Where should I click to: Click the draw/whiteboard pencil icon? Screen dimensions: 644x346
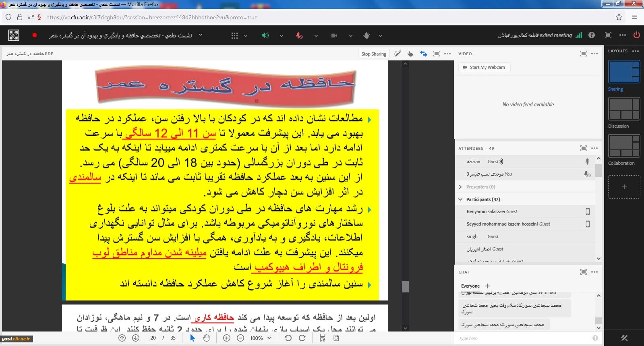398,54
